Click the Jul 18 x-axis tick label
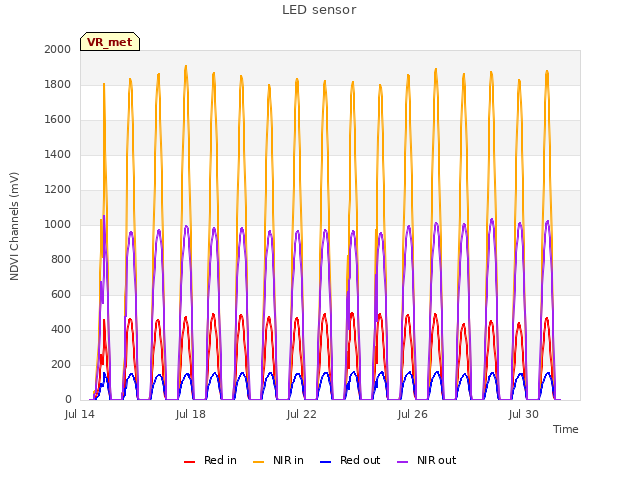Image resolution: width=640 pixels, height=480 pixels. [x=191, y=414]
